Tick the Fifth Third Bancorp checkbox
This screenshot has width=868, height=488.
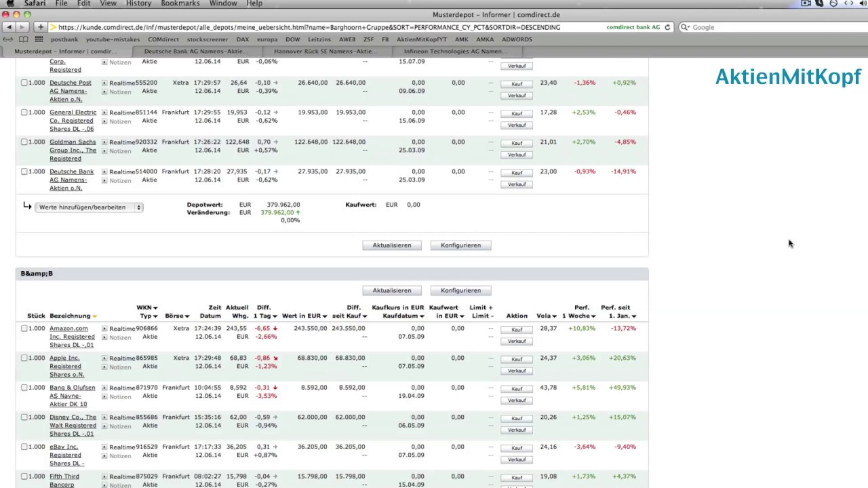pyautogui.click(x=24, y=477)
